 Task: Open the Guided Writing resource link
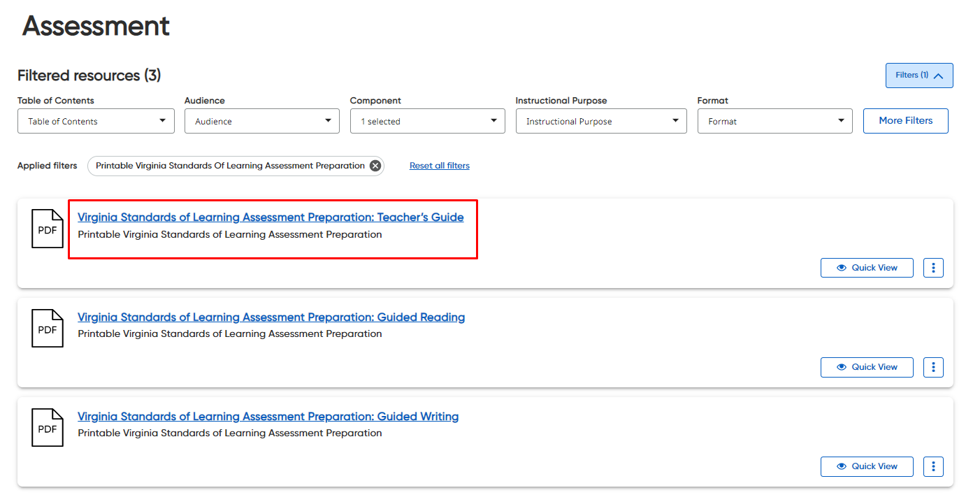[x=268, y=416]
